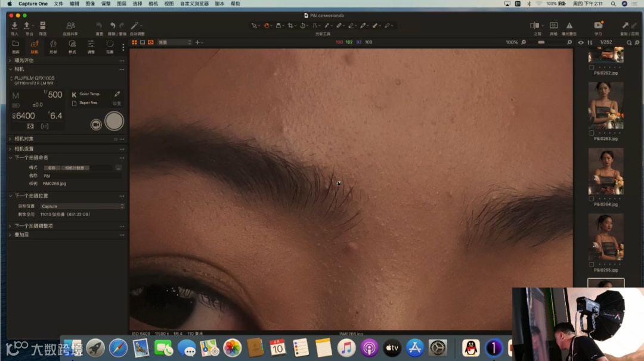644x361 pixels.
Task: Click the format '...' button in naming panel
Action: 118,168
